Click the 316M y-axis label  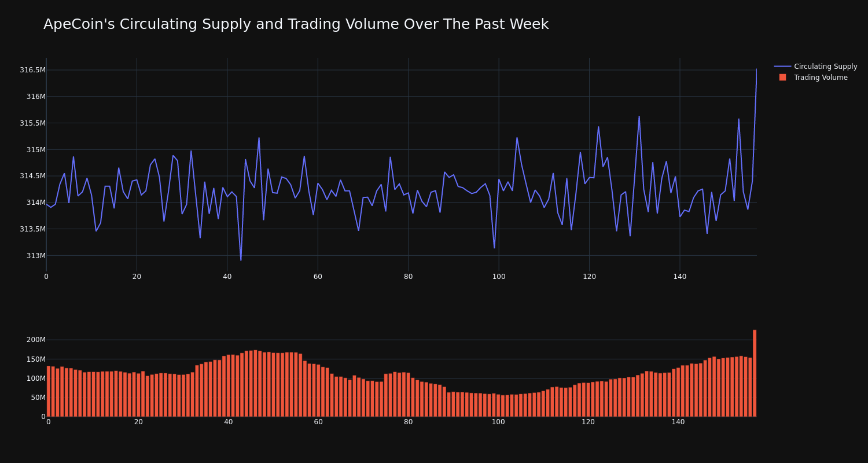coord(36,97)
